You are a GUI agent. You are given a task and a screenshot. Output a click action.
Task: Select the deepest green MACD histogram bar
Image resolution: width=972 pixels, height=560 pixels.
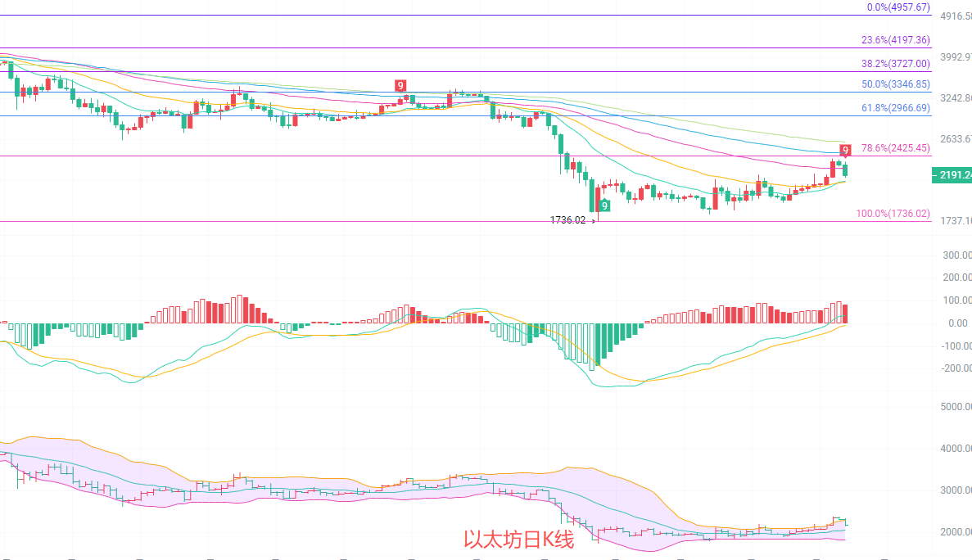597,345
